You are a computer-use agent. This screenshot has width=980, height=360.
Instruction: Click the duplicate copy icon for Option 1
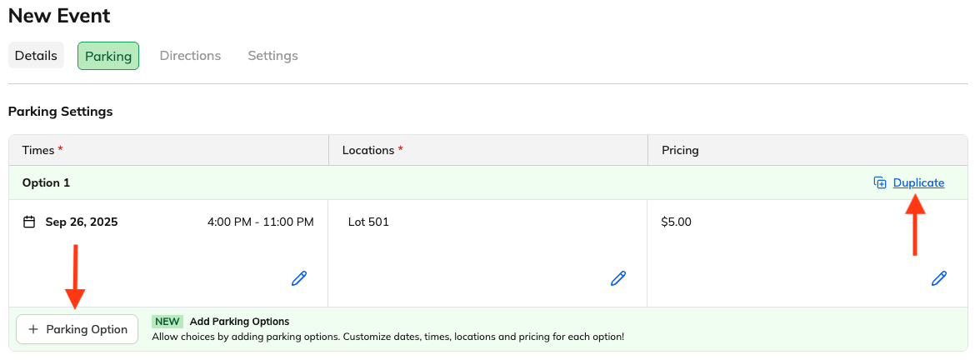coord(880,183)
